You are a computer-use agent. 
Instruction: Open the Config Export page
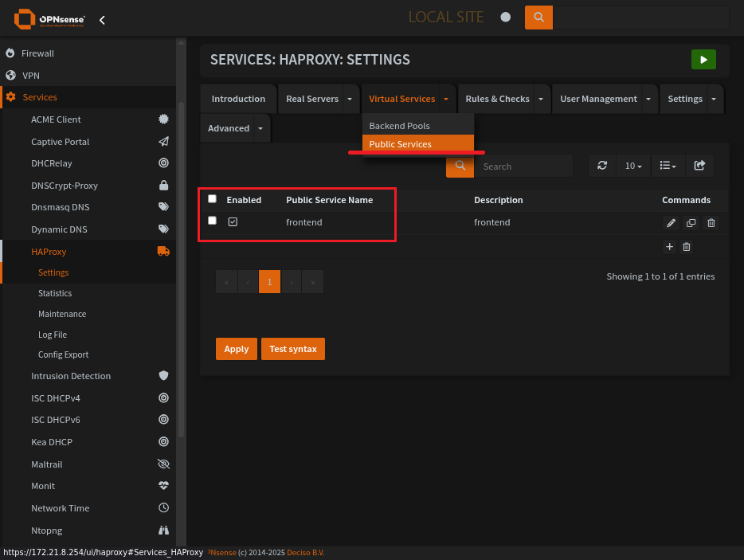[63, 354]
